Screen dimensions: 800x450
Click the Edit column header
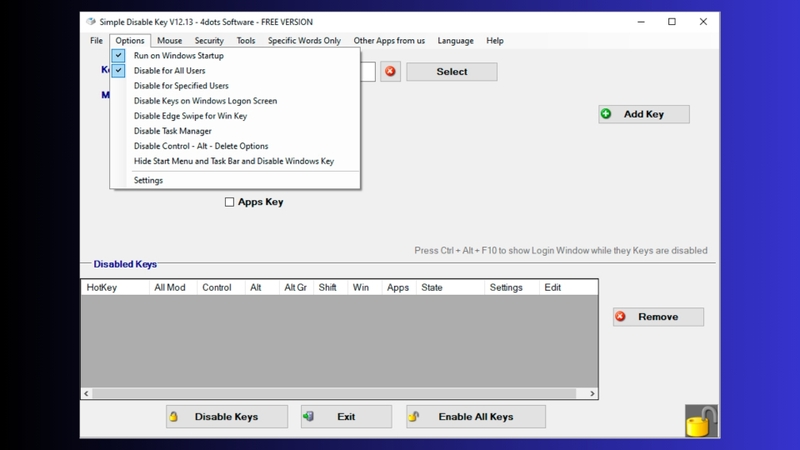568,288
